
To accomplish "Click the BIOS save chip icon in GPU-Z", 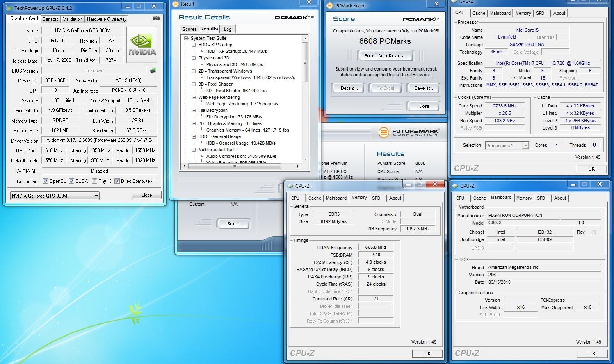I will coord(153,71).
